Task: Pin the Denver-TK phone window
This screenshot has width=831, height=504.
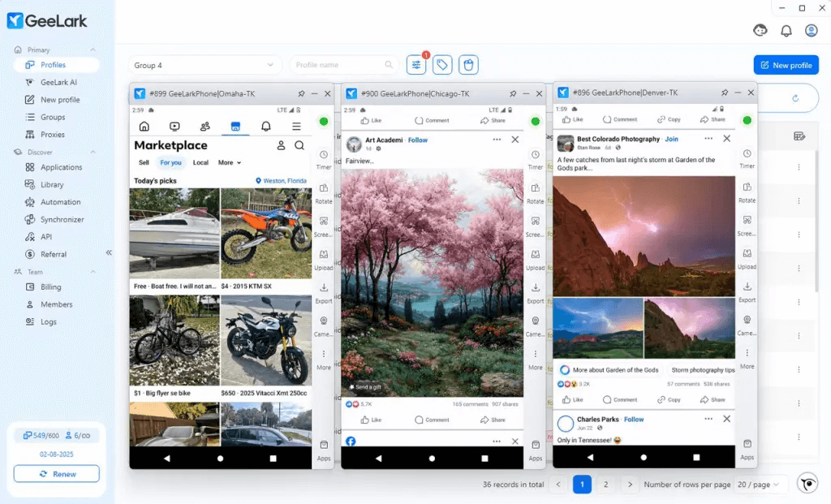Action: pos(725,93)
